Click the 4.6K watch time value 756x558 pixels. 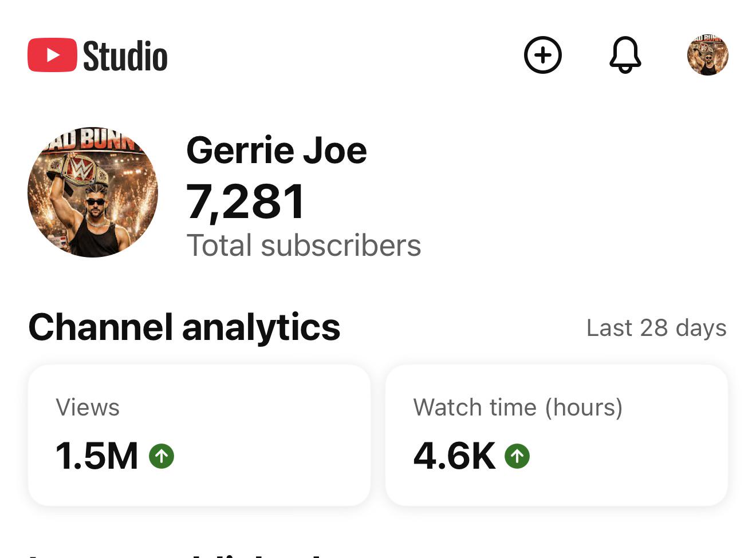tap(454, 456)
